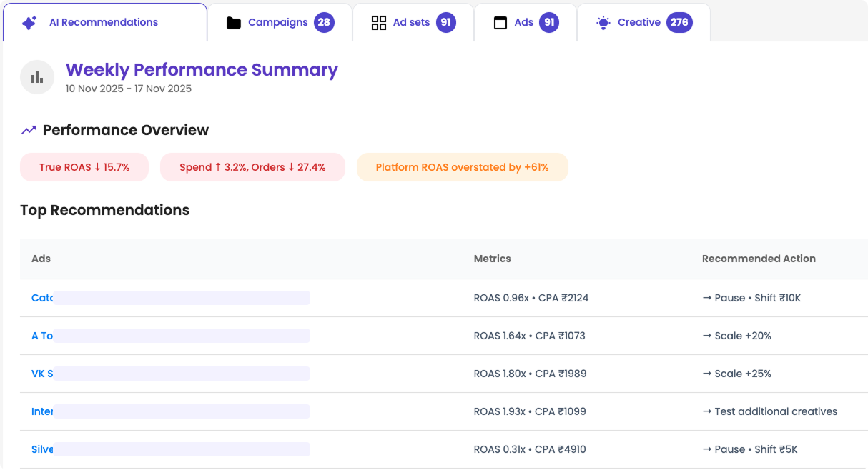Screen dimensions: 868x470
Task: Click the Spend and Orders change pill
Action: [252, 167]
